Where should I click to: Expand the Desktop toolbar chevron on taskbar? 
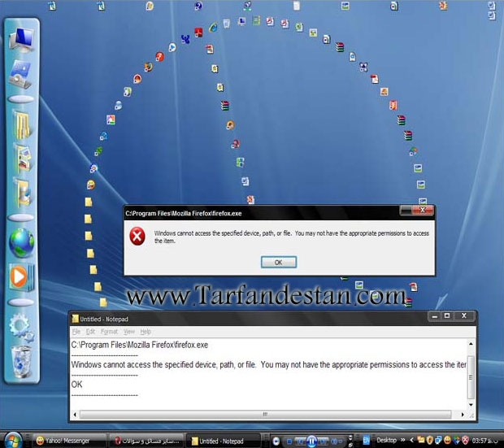[403, 440]
